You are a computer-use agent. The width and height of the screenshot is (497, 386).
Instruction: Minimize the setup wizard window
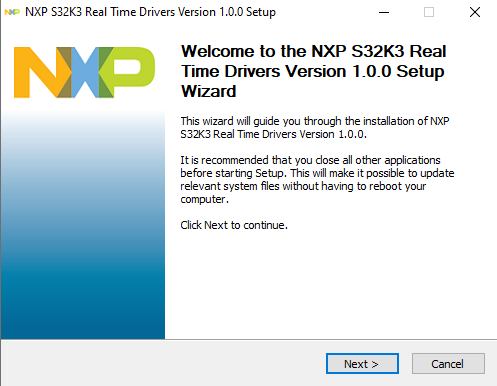tap(384, 12)
